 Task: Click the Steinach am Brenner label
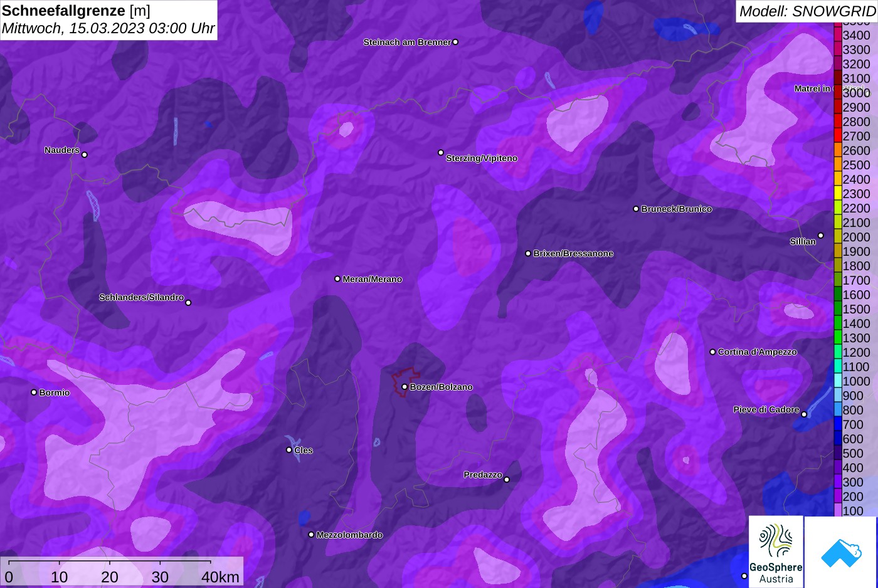[407, 42]
